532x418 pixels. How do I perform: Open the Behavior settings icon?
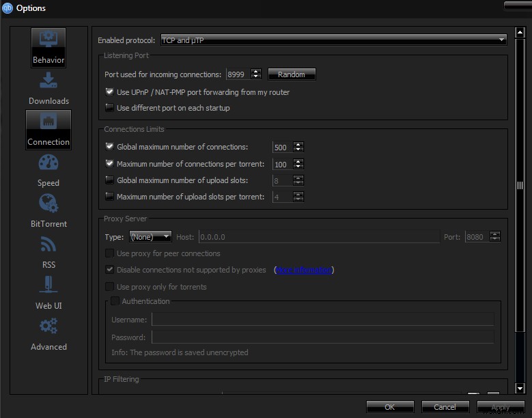coord(48,39)
